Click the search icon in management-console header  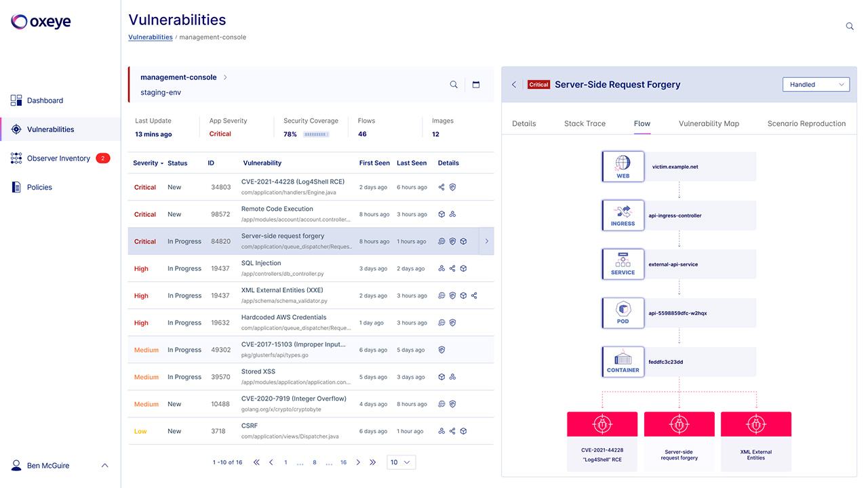point(454,85)
